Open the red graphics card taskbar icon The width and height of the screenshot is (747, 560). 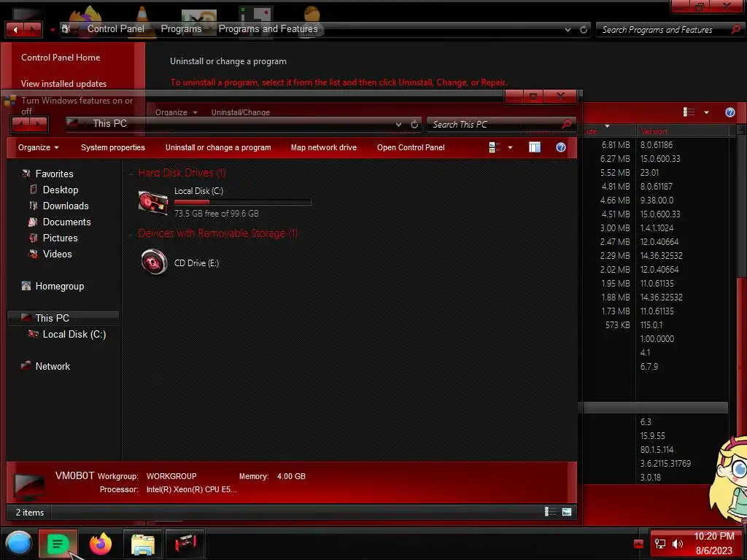[x=185, y=544]
